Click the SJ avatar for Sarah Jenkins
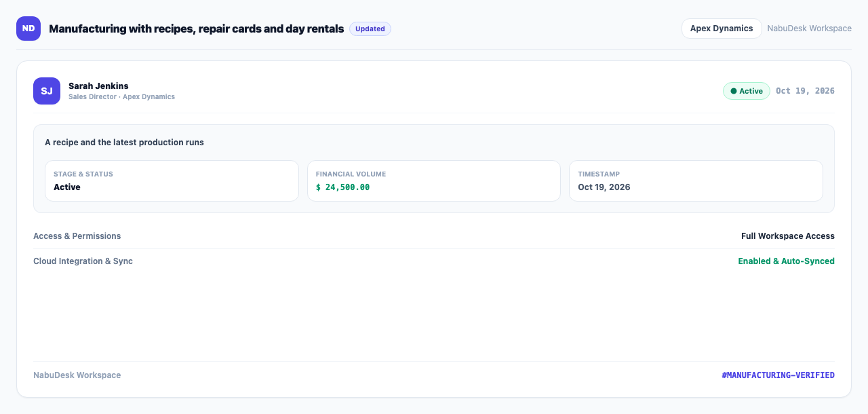 47,91
